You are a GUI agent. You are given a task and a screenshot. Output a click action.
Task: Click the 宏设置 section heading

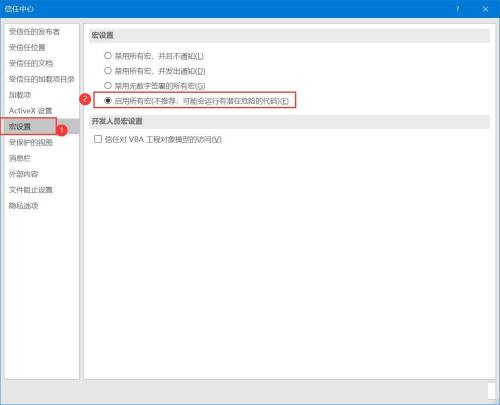(103, 35)
